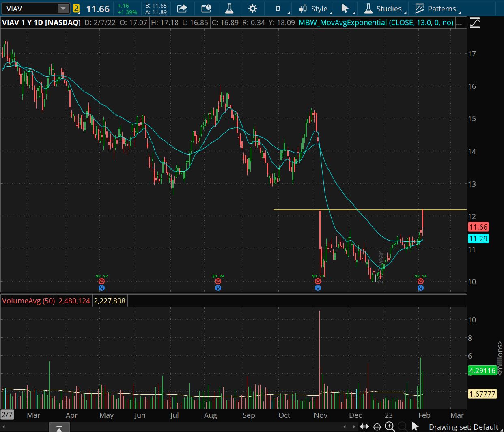Viewport: 504px width, 432px height.
Task: Toggle the collapse arrow button on bottom scrollbar
Action: coord(59,428)
